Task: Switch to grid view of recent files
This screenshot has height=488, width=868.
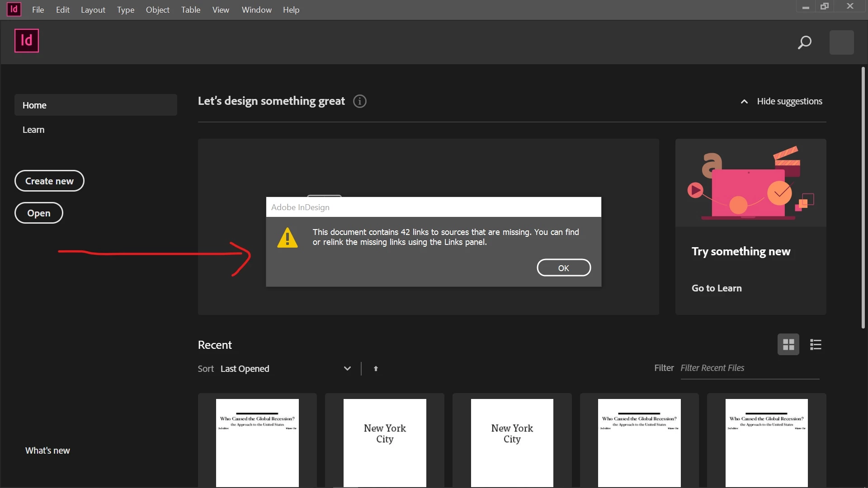Action: pyautogui.click(x=788, y=345)
